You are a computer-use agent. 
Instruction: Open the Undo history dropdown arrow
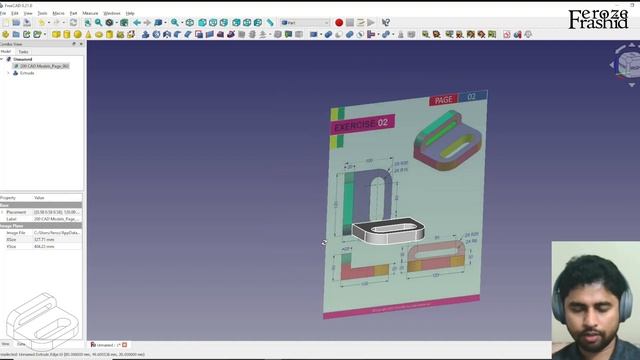pos(49,23)
